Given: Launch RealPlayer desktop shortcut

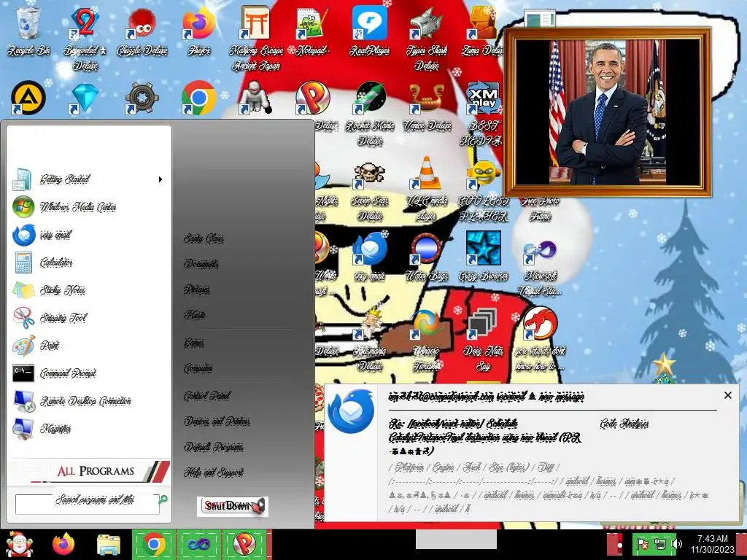Looking at the screenshot, I should coord(369,31).
